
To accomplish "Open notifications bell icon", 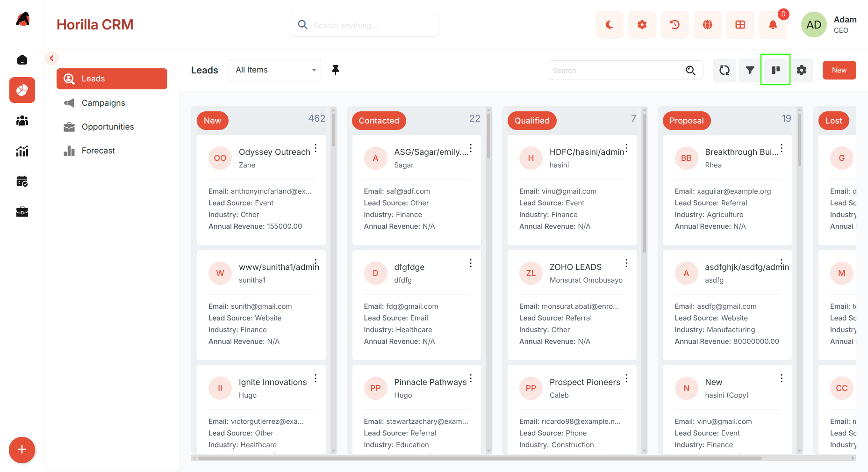I will coord(773,25).
